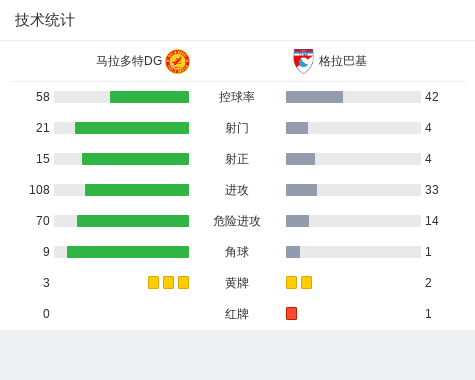Viewport: 475px width, 380px height.
Task: Click the first yellow card of 格拉巴基
Action: point(291,283)
